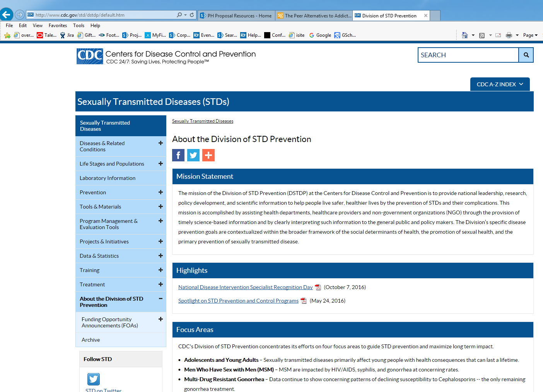The image size is (543, 392).
Task: Open a new browser tab
Action: [435, 16]
